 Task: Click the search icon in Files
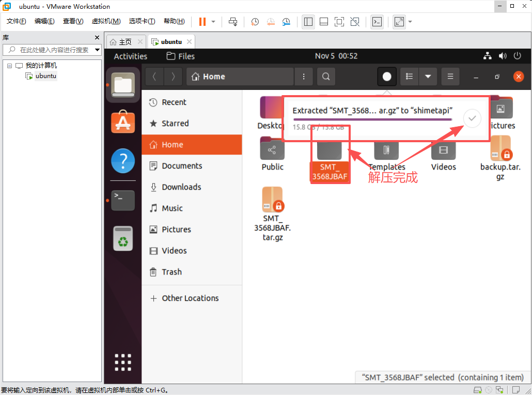326,77
